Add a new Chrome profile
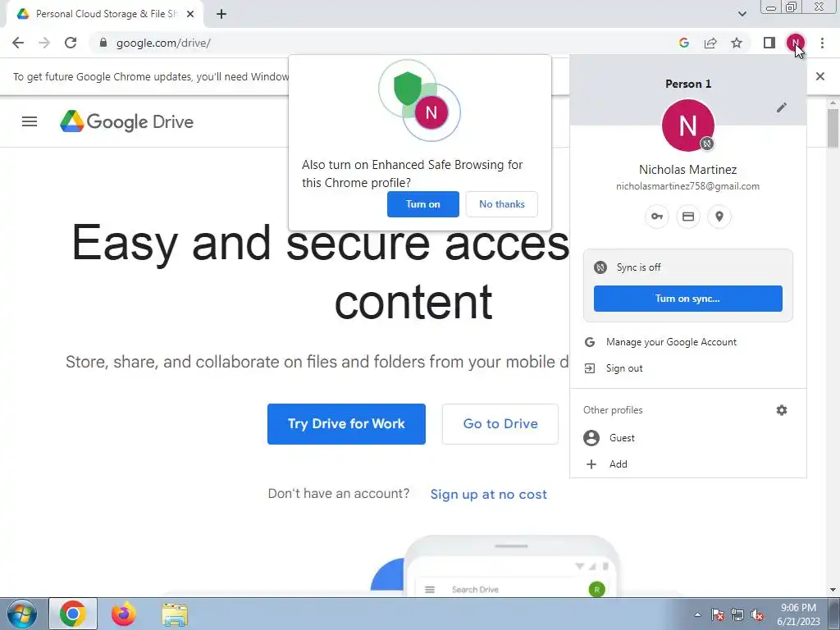 click(688, 464)
